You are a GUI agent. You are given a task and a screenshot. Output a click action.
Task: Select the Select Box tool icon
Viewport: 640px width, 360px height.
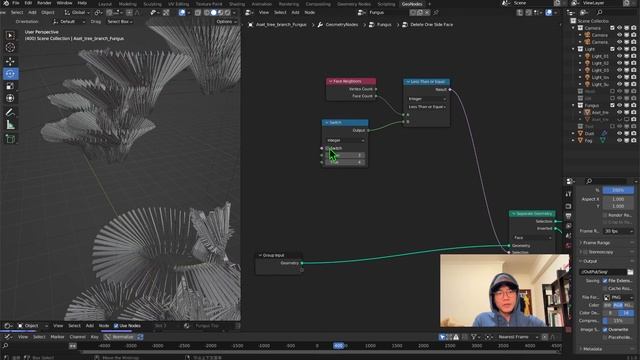pos(10,35)
